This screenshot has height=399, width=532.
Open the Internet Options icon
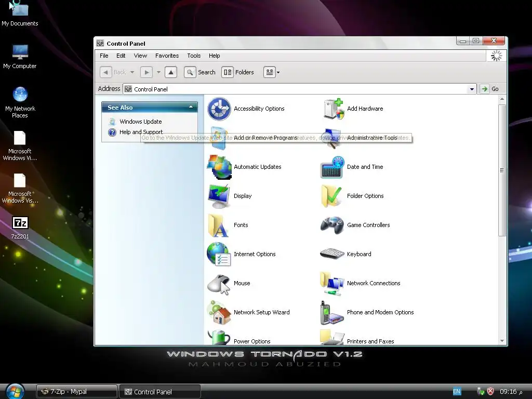click(x=219, y=254)
